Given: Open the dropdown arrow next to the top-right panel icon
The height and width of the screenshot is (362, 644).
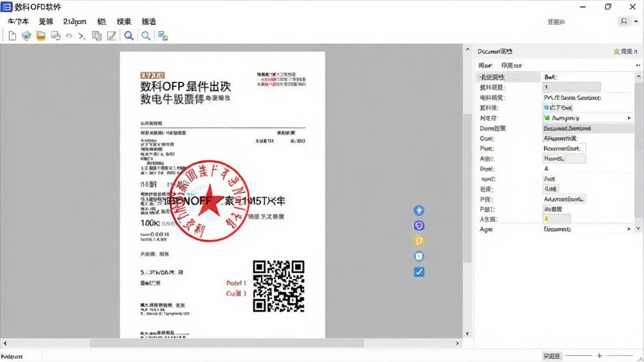Looking at the screenshot, I should [636, 22].
